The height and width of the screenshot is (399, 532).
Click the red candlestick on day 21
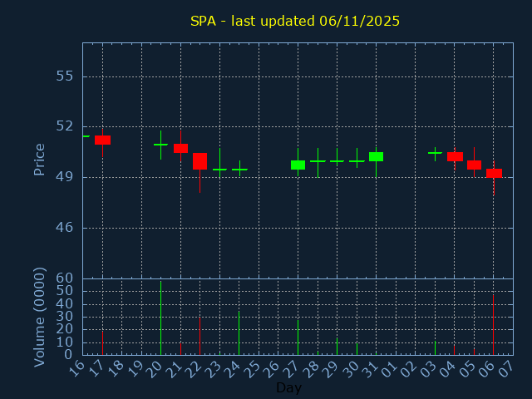(x=180, y=148)
